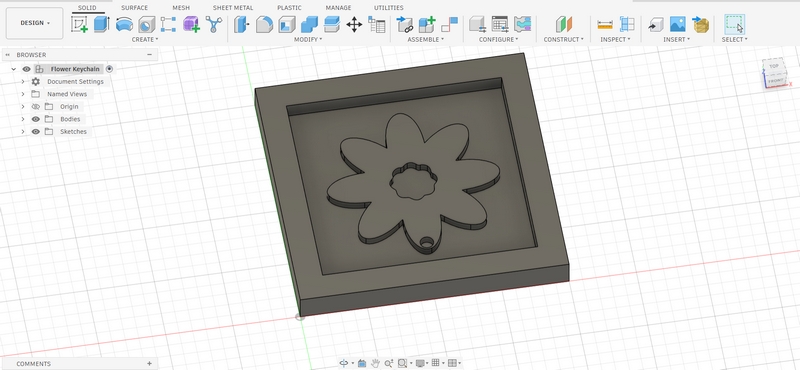Image resolution: width=800 pixels, height=370 pixels.
Task: Open the DESIGN workspace dropdown
Action: [35, 23]
